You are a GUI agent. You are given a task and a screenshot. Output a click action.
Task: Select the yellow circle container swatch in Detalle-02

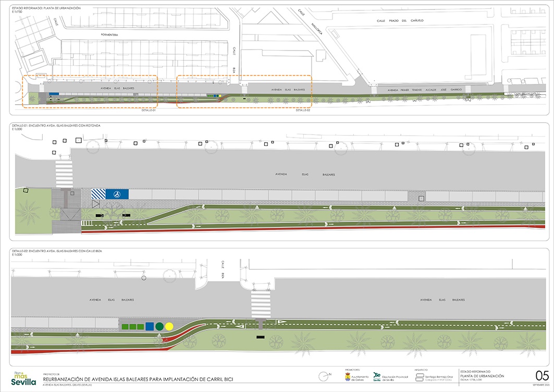[x=169, y=327]
